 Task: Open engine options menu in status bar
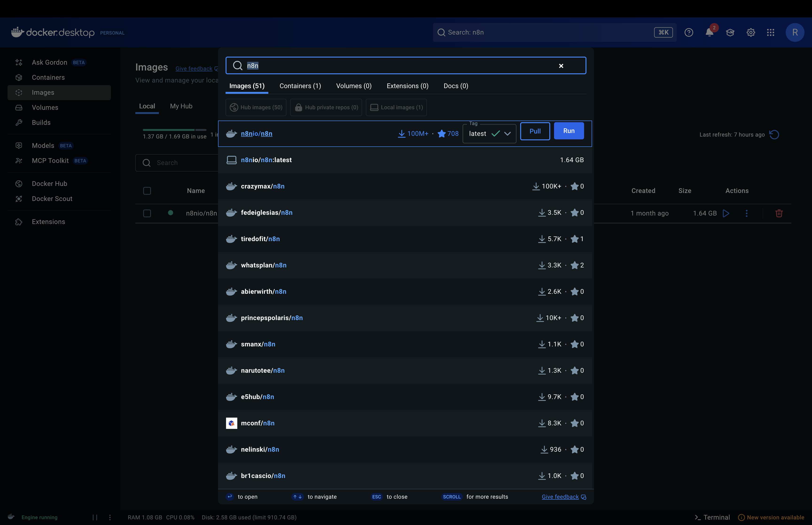coord(110,517)
